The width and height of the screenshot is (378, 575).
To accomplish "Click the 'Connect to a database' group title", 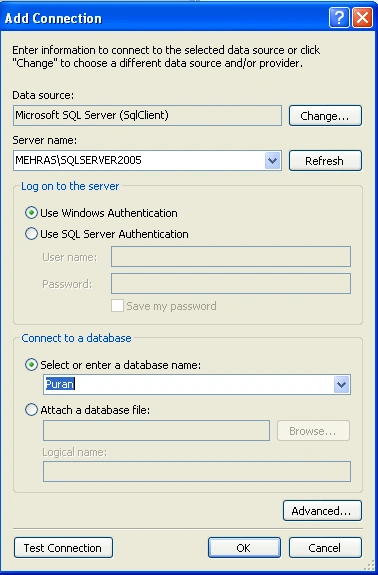I will coord(76,338).
